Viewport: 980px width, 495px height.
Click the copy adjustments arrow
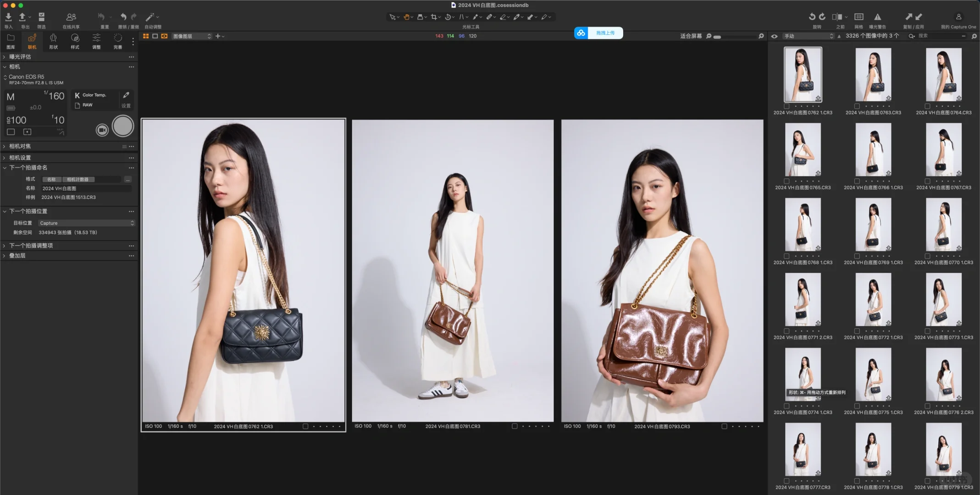(x=908, y=17)
